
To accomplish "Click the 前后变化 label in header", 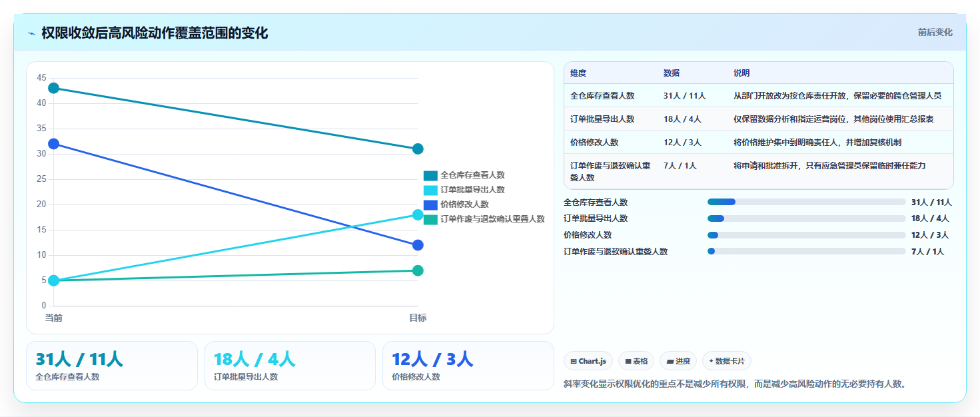I will tap(935, 32).
